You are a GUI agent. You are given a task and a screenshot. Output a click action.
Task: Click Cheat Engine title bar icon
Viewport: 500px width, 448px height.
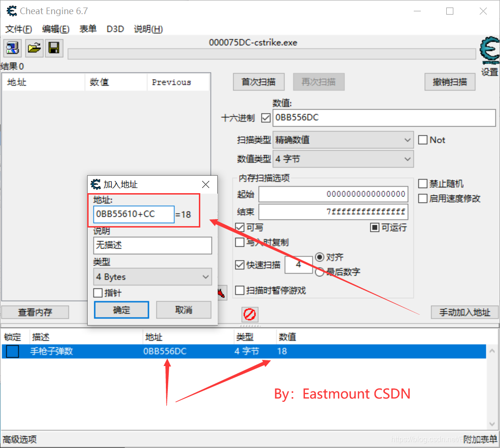[x=12, y=11]
